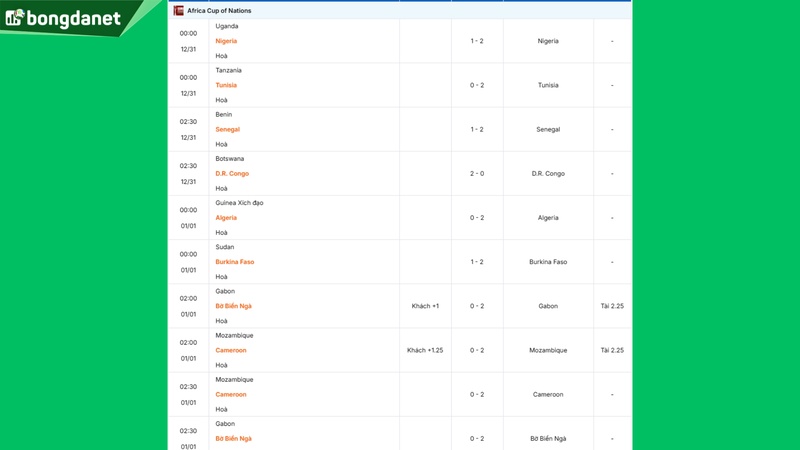800x450 pixels.
Task: Select Sudan team name
Action: (x=225, y=247)
